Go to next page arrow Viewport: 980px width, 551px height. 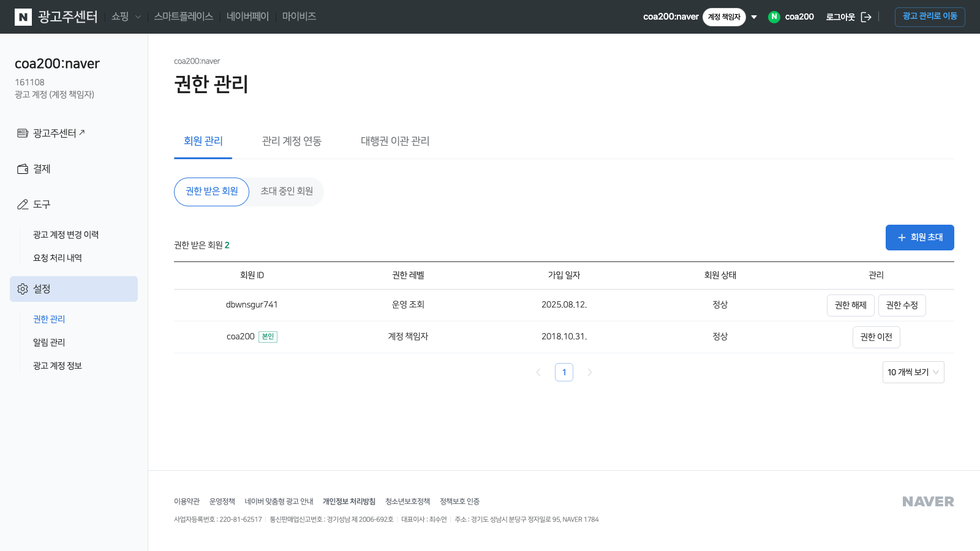[590, 372]
